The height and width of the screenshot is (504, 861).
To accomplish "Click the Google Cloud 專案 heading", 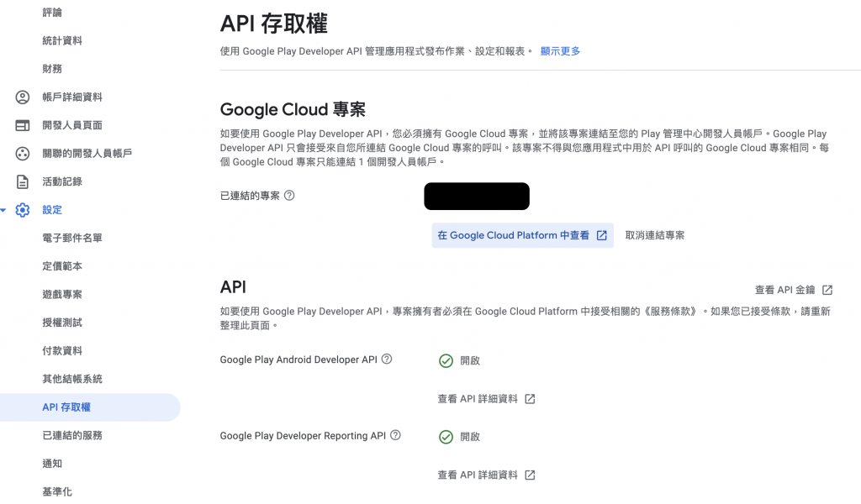I will coord(293,110).
